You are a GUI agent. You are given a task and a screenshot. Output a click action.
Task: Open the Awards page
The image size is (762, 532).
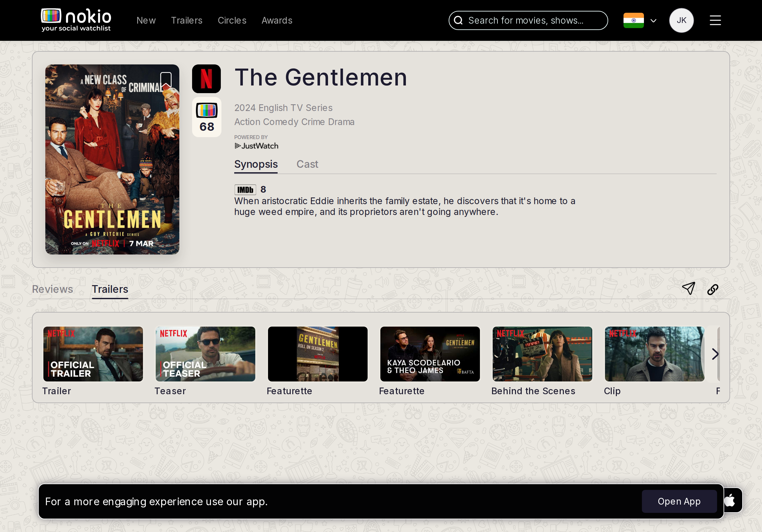[x=277, y=20]
